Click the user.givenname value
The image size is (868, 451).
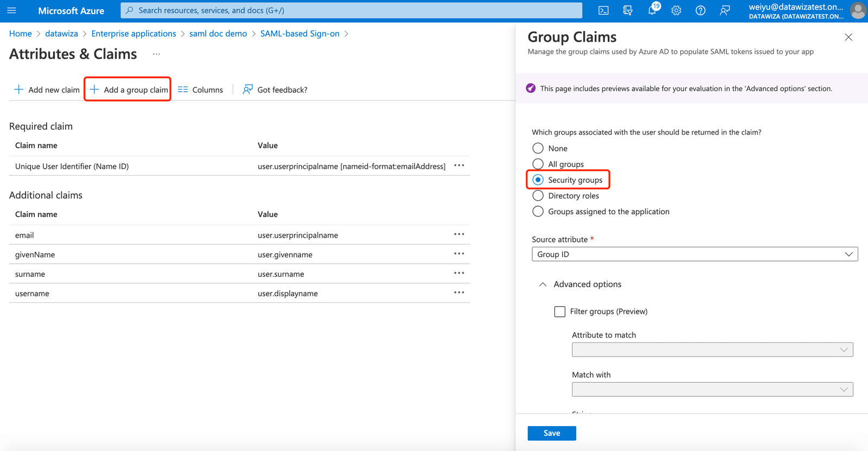[285, 255]
